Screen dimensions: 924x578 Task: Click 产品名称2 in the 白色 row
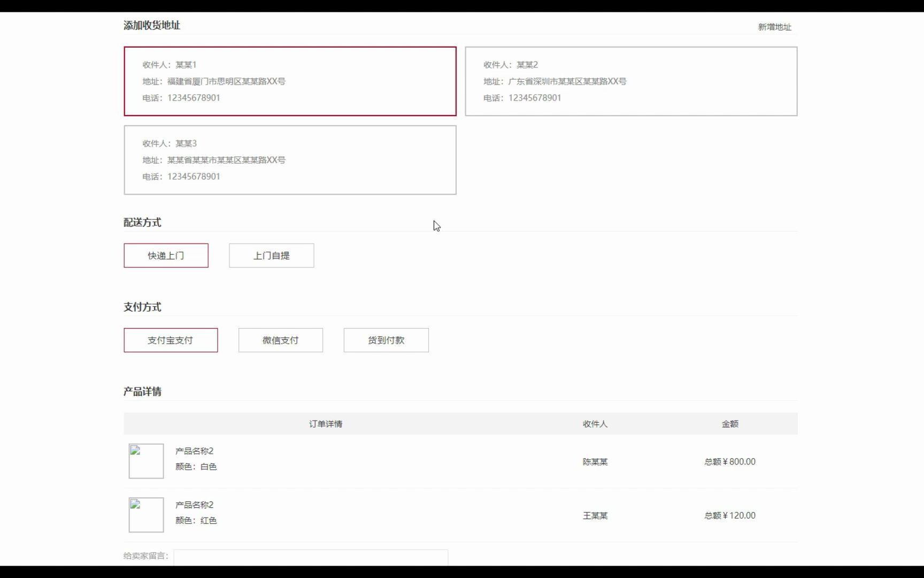pyautogui.click(x=194, y=451)
